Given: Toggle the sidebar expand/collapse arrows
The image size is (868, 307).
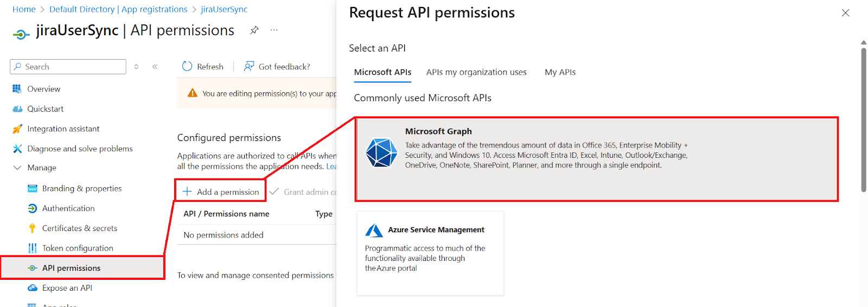Looking at the screenshot, I should coord(136,67).
